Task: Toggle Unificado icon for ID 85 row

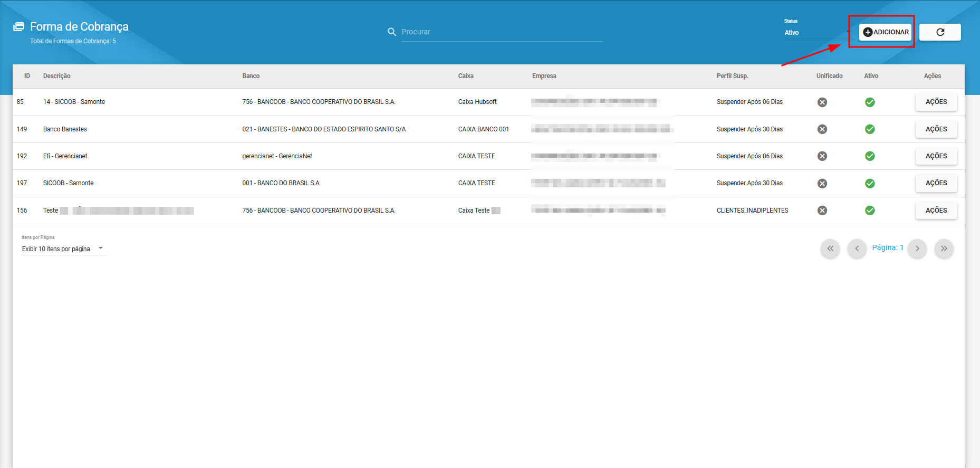Action: (822, 102)
